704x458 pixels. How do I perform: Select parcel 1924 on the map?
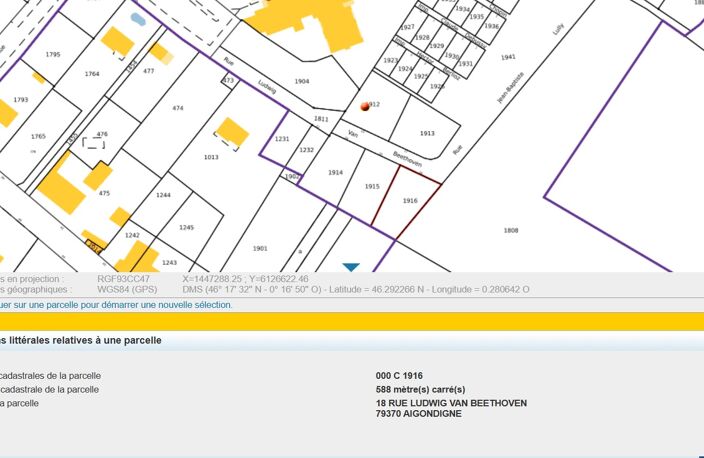coord(405,69)
